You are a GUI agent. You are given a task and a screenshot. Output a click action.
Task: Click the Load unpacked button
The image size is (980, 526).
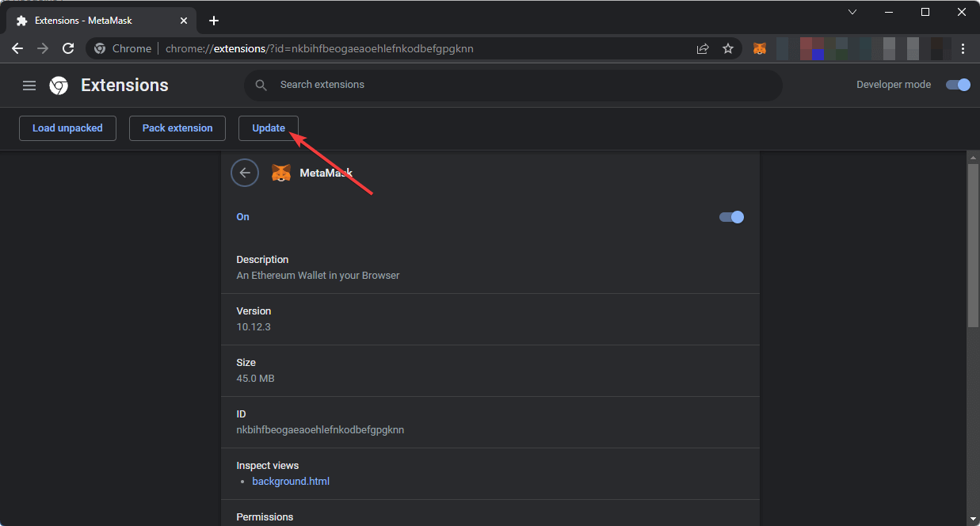67,128
